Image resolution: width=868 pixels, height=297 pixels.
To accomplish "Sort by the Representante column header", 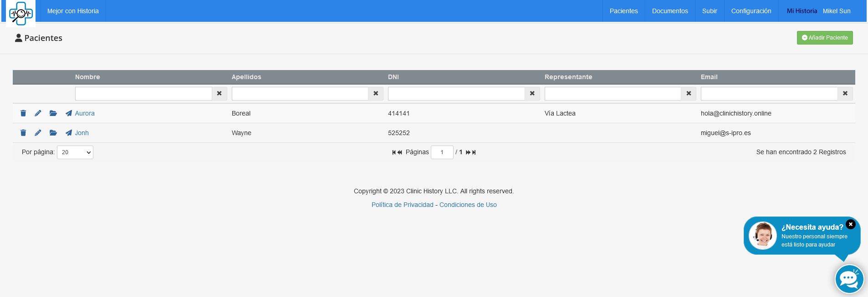I will (568, 77).
